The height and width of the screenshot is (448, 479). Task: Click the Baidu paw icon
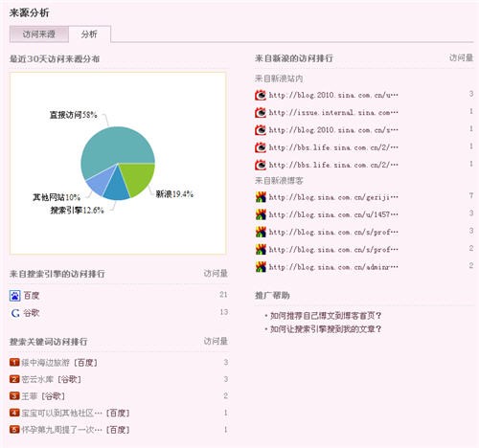(14, 296)
